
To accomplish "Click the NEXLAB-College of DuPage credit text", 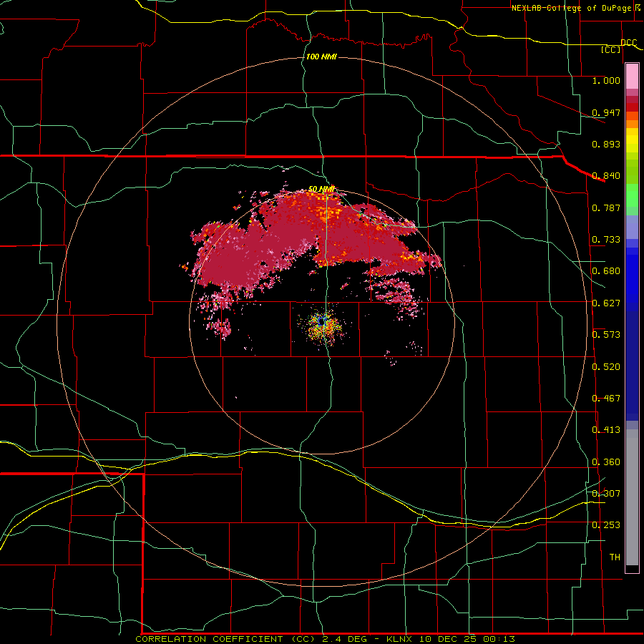I will (x=571, y=8).
